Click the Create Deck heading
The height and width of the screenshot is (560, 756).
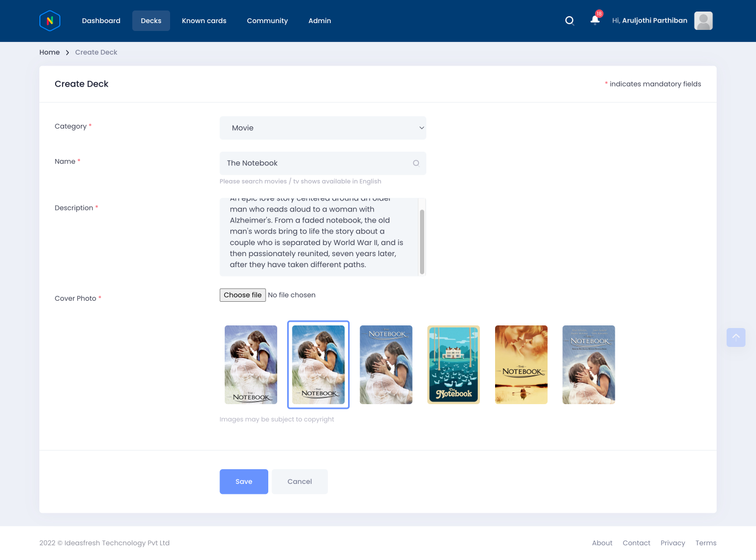point(81,84)
